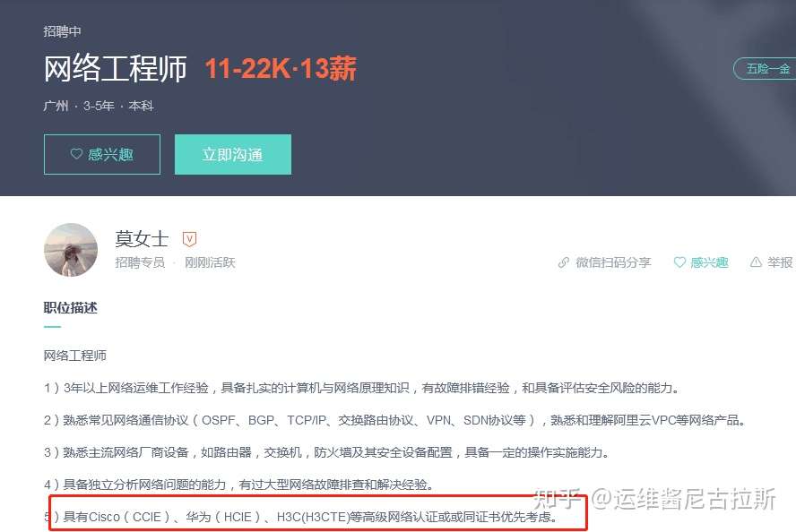Click the warning triangle report icon
This screenshot has height=532, width=796.
756,262
